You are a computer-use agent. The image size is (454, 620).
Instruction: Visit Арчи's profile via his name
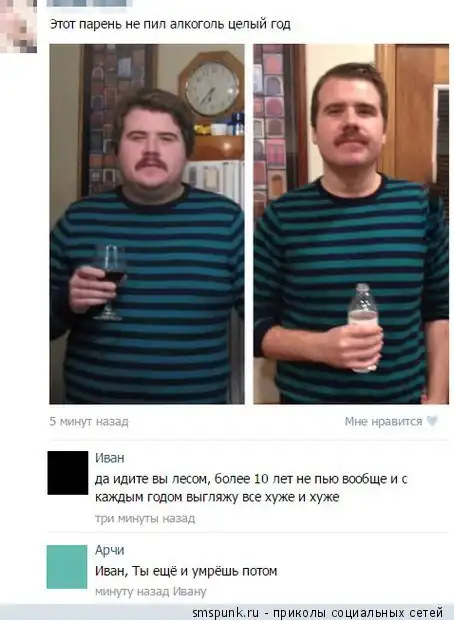[x=110, y=550]
